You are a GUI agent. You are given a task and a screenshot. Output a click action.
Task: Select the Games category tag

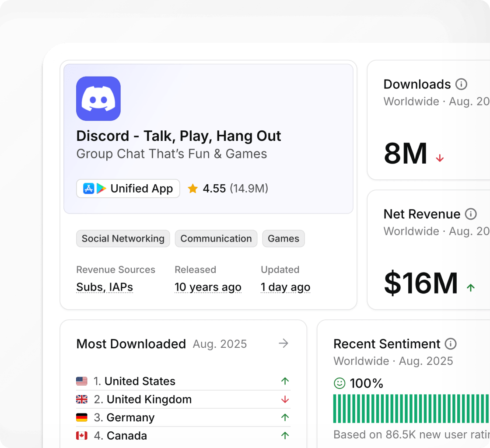[x=283, y=238]
